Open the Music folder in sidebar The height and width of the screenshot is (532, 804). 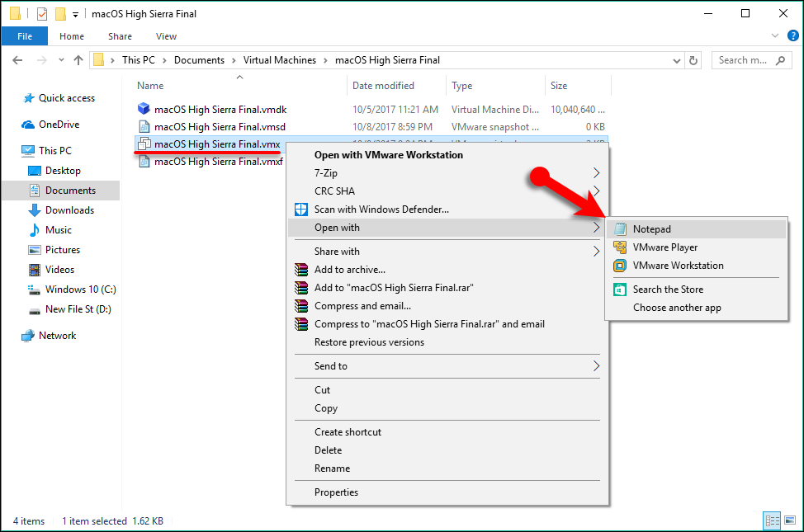pos(58,230)
